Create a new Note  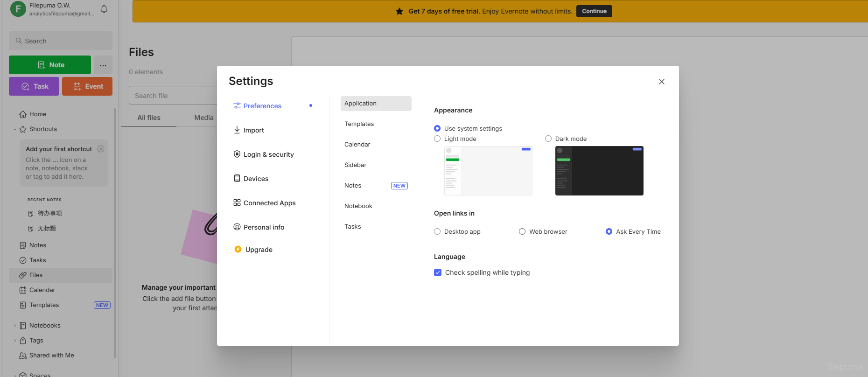point(50,65)
